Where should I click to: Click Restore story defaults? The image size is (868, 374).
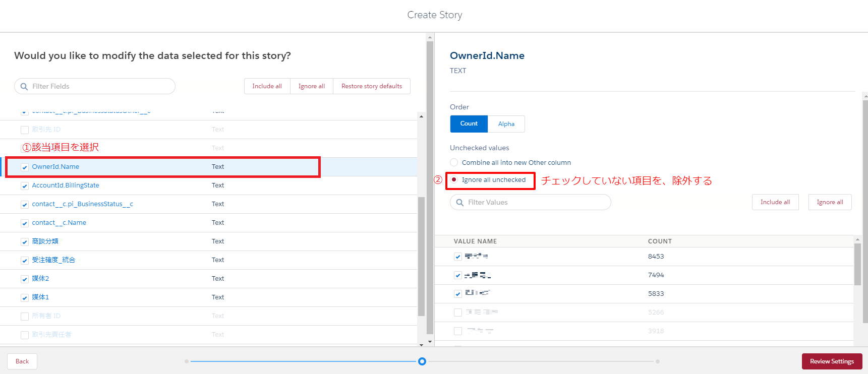[371, 86]
